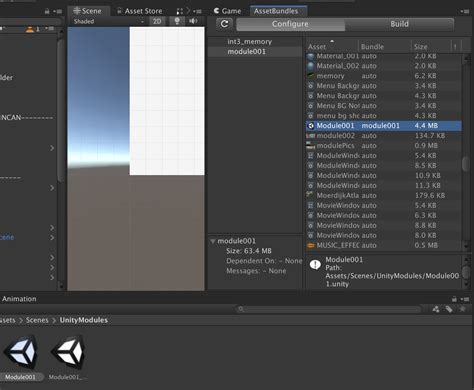Click the orange MUSIC_EFFEC audio icon
474x390 pixels.
311,245
